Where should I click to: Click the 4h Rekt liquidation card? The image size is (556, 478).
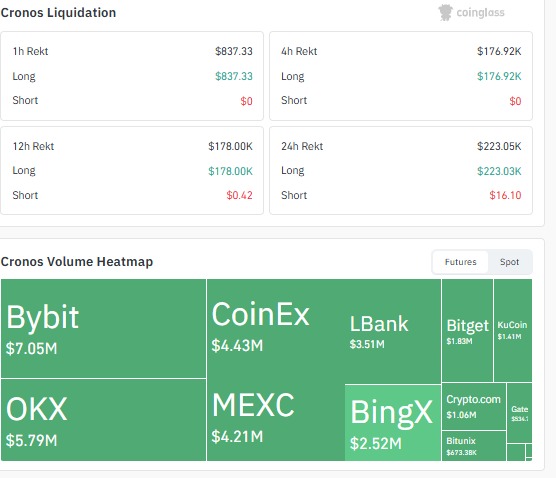[x=401, y=76]
